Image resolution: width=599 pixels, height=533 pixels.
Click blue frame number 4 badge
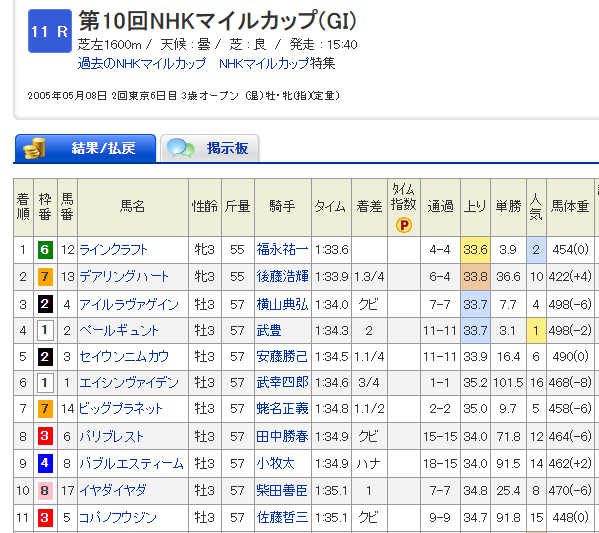[x=45, y=463]
